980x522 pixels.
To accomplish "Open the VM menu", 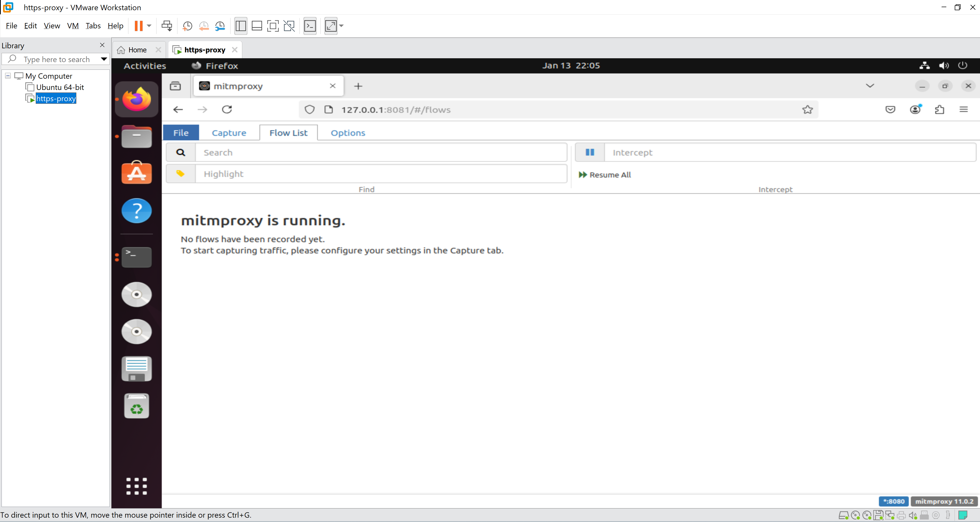I will pyautogui.click(x=73, y=26).
